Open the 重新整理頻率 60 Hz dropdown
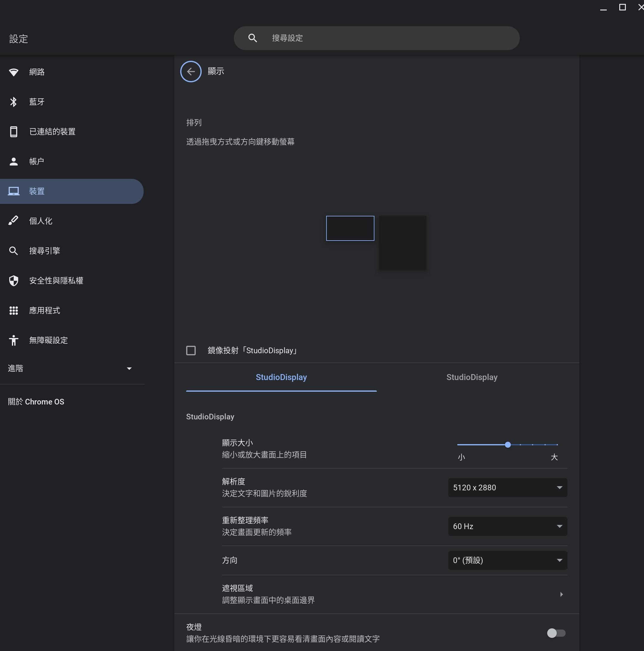Screen dimensions: 644x651 click(x=508, y=526)
